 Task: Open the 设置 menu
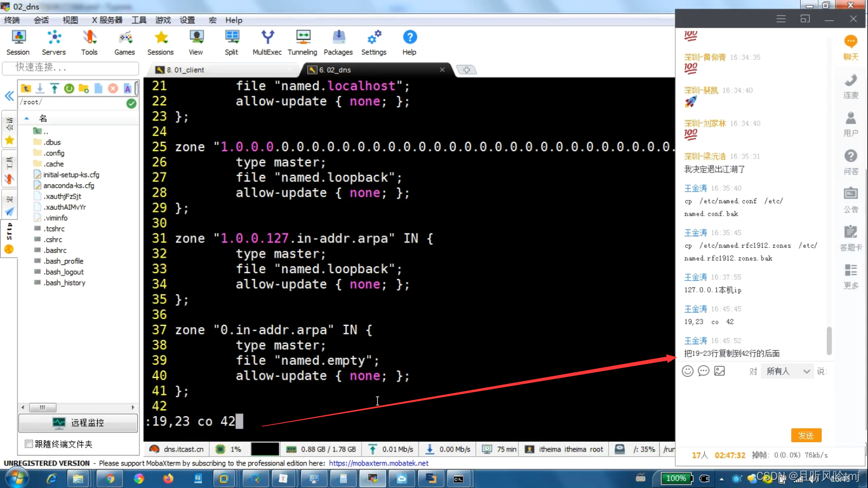pos(187,20)
